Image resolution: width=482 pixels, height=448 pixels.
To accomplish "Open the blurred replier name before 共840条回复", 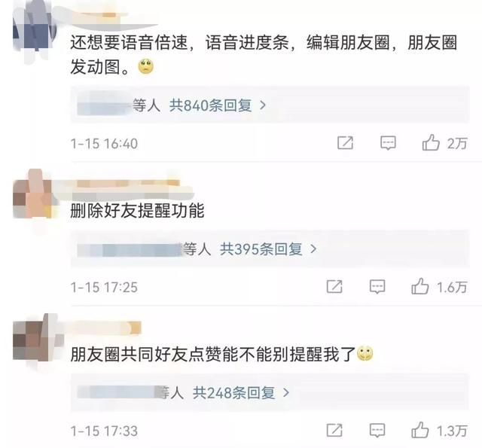I will [x=105, y=105].
